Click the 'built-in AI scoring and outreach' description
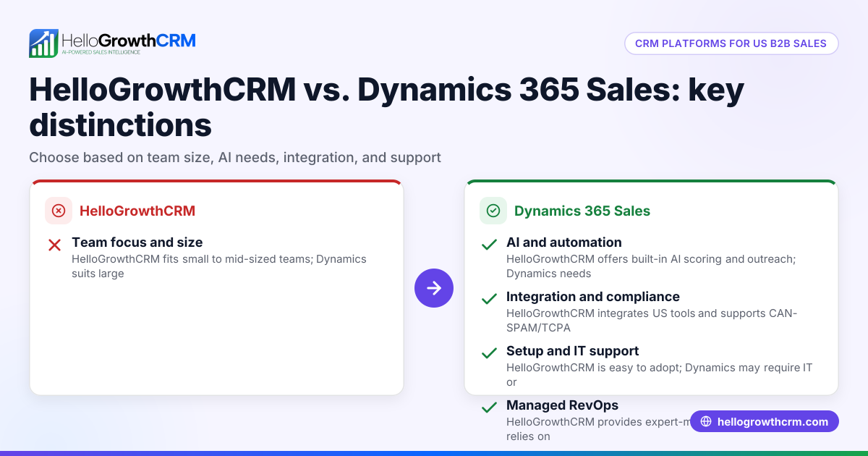868x456 pixels. (651, 266)
